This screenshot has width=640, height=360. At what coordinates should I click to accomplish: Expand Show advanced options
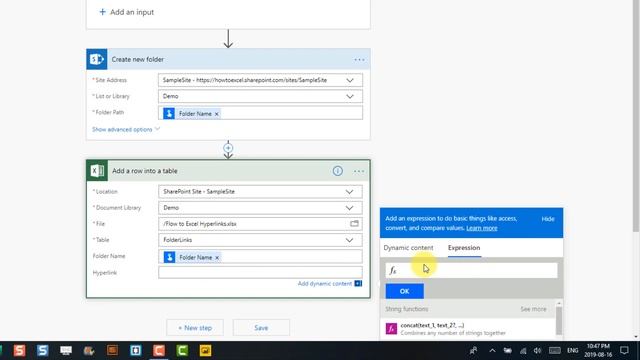[x=126, y=129]
